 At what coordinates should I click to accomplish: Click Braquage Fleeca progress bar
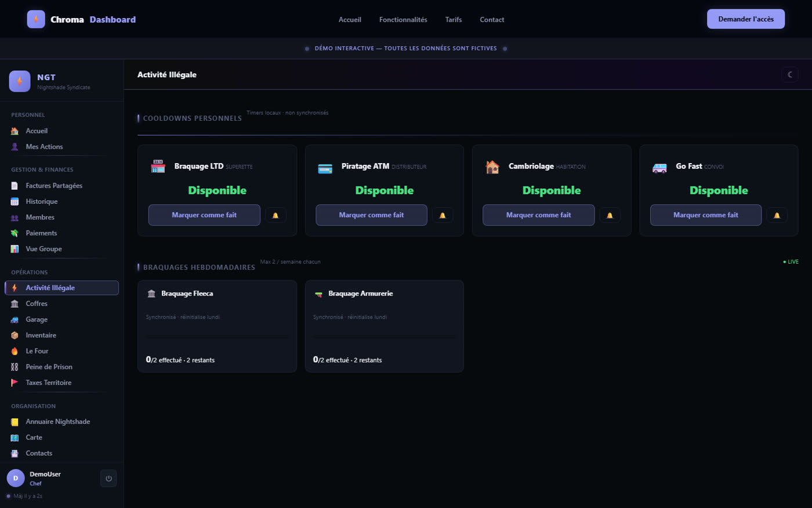[x=217, y=337]
